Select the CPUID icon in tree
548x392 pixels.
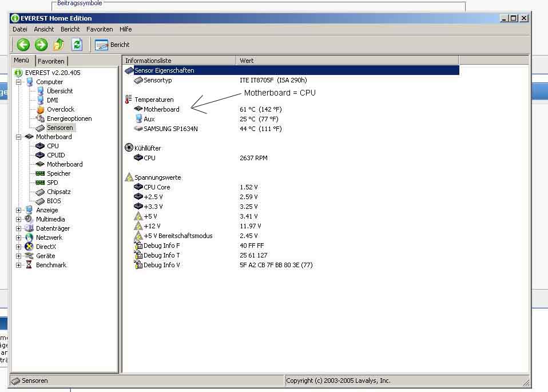(40, 155)
